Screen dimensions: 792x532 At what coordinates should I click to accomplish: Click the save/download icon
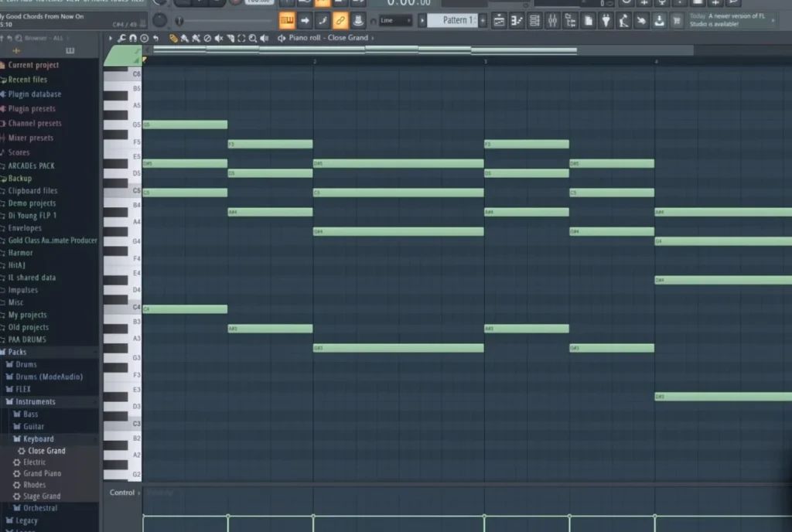pos(659,20)
